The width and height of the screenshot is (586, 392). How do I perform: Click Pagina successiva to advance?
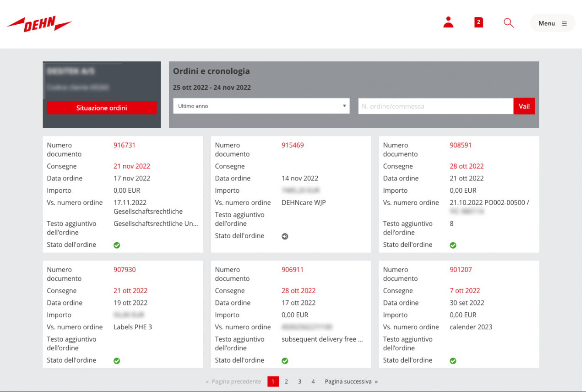pyautogui.click(x=351, y=381)
